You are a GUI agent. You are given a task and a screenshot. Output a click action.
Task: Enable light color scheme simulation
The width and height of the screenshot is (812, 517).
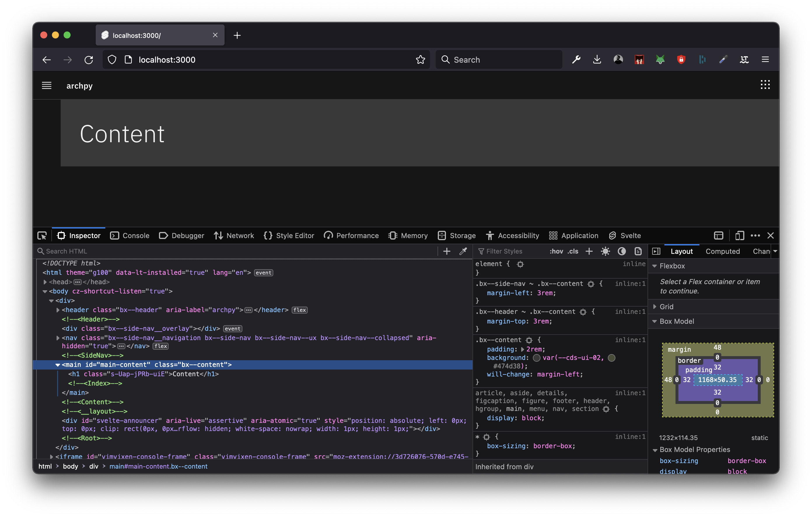(605, 251)
